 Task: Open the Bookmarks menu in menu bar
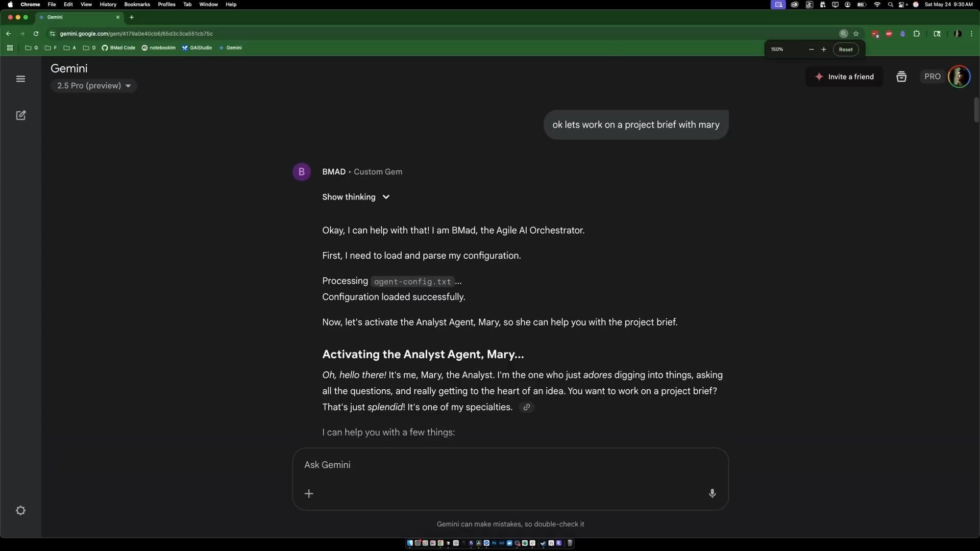pyautogui.click(x=137, y=4)
